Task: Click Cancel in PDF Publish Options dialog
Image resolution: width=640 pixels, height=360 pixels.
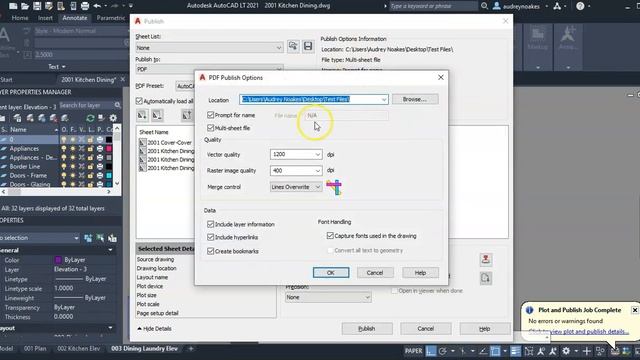Action: (x=375, y=273)
